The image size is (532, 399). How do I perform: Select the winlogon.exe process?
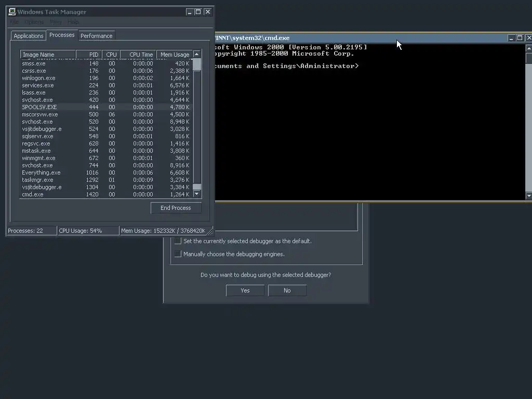tap(106, 78)
